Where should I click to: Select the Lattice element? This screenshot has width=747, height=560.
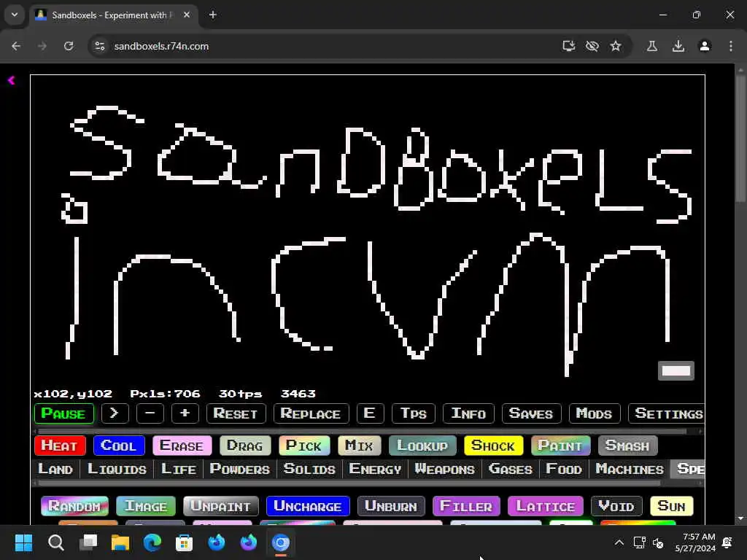click(546, 506)
